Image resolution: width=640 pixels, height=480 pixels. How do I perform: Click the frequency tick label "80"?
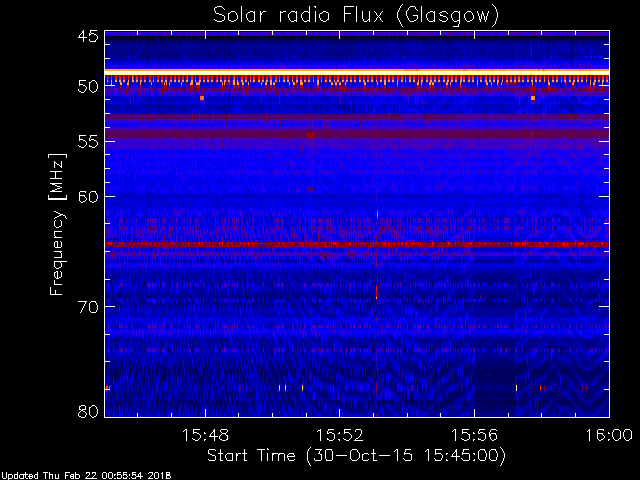point(88,411)
